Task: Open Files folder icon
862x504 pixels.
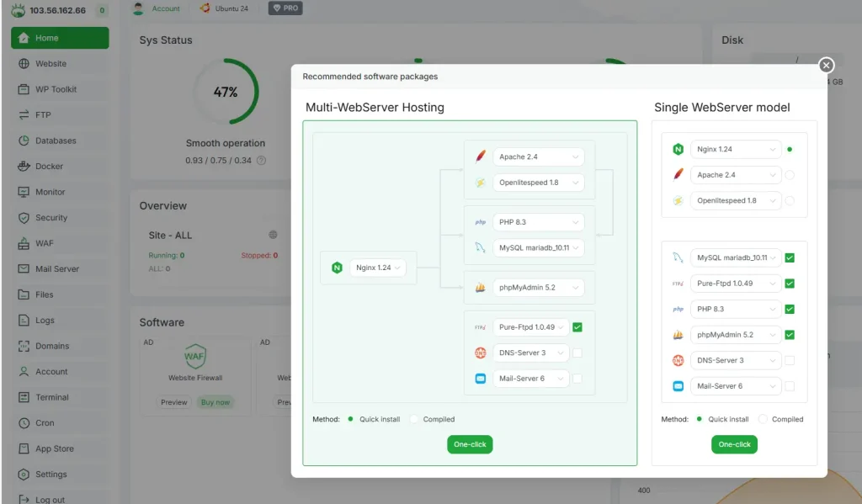Action: [24, 294]
